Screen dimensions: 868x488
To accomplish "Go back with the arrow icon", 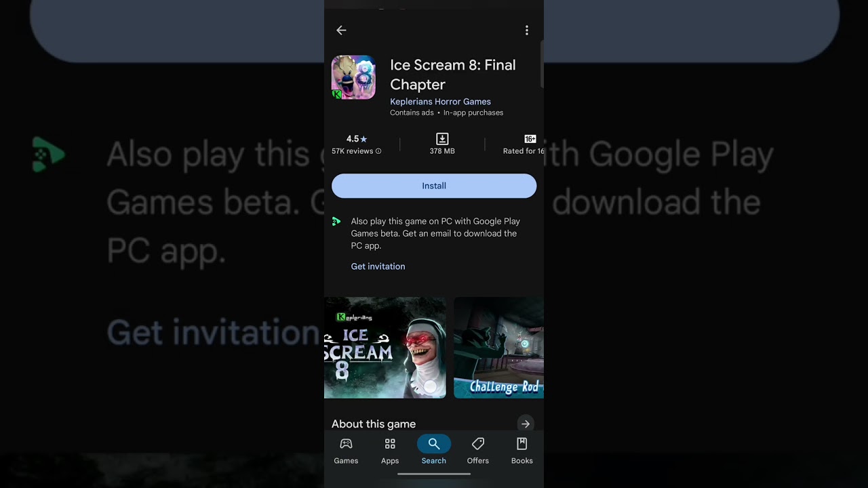I will (x=341, y=30).
